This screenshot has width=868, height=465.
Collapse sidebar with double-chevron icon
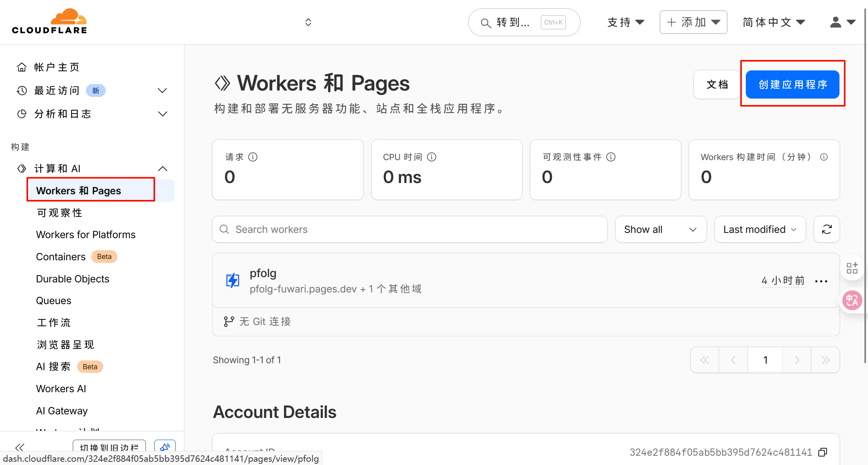point(19,447)
